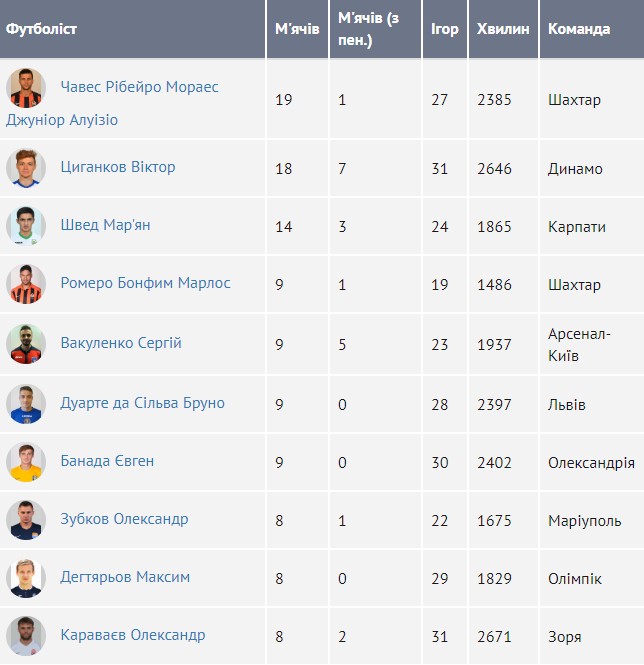Click Зубков Олександр's avatar photo
Image resolution: width=644 pixels, height=665 pixels.
coord(26,520)
